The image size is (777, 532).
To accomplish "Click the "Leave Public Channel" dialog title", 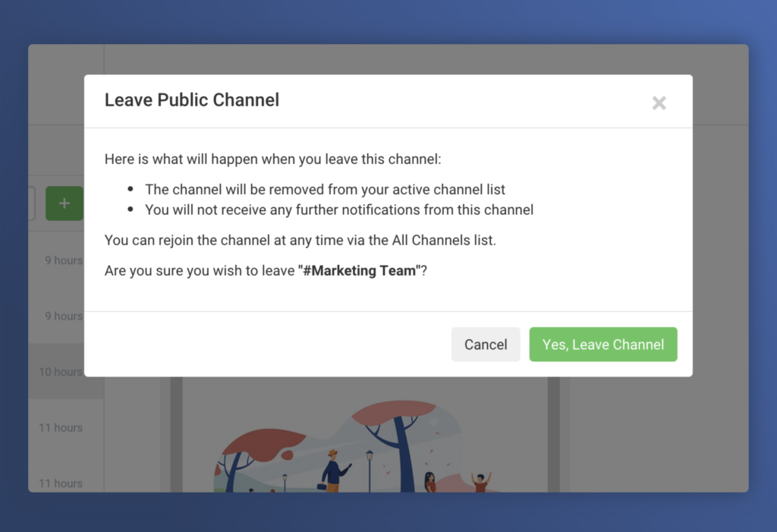I will [192, 99].
